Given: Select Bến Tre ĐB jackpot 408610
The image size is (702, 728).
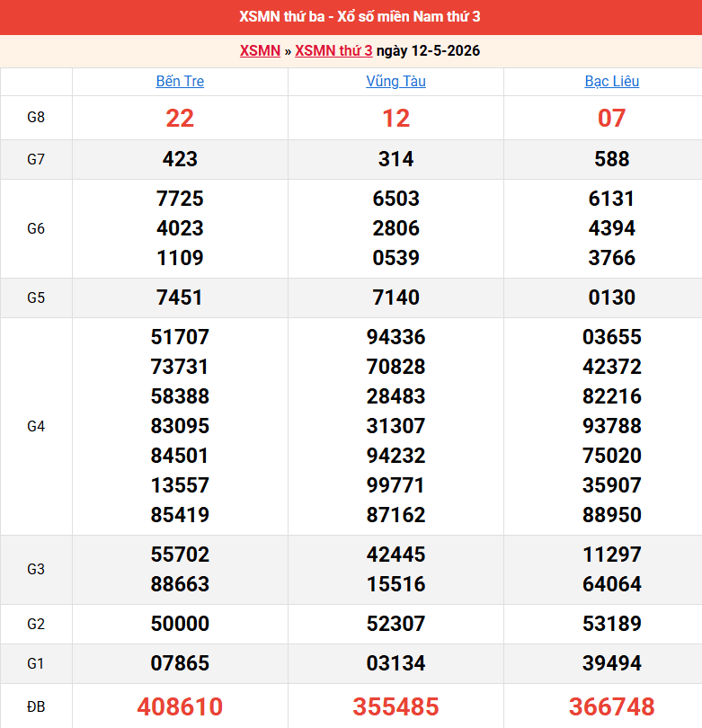Looking at the screenshot, I should point(180,706).
